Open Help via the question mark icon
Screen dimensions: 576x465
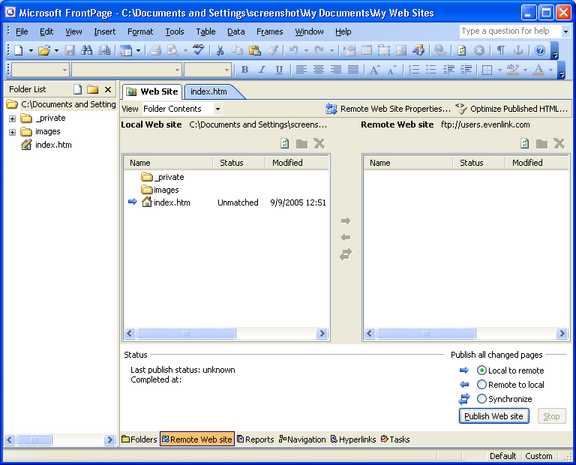tap(540, 50)
